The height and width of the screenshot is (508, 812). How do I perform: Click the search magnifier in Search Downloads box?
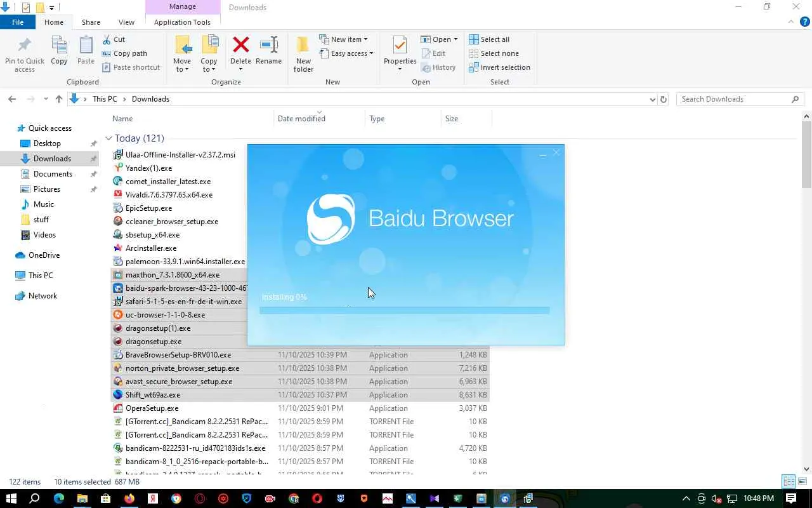coord(796,99)
